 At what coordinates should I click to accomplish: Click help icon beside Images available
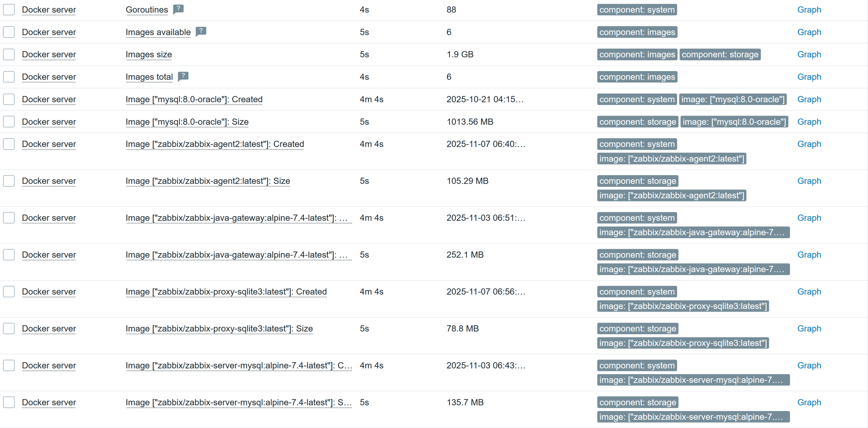[201, 32]
